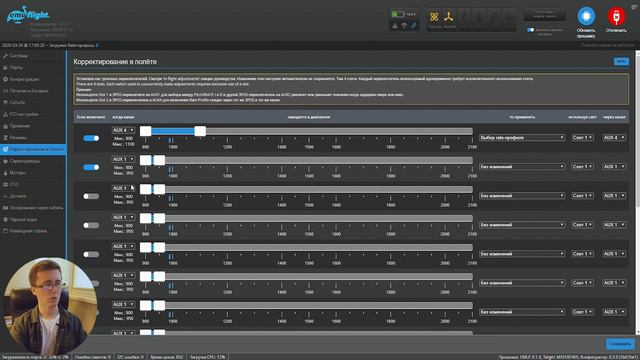Click the arming warning triangle icon
Image resolution: width=640 pixels, height=360 pixels.
pyautogui.click(x=395, y=26)
